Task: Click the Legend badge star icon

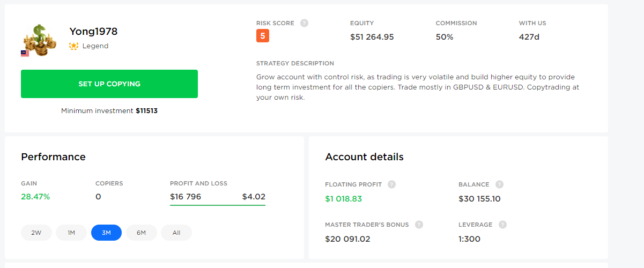Action: (74, 46)
